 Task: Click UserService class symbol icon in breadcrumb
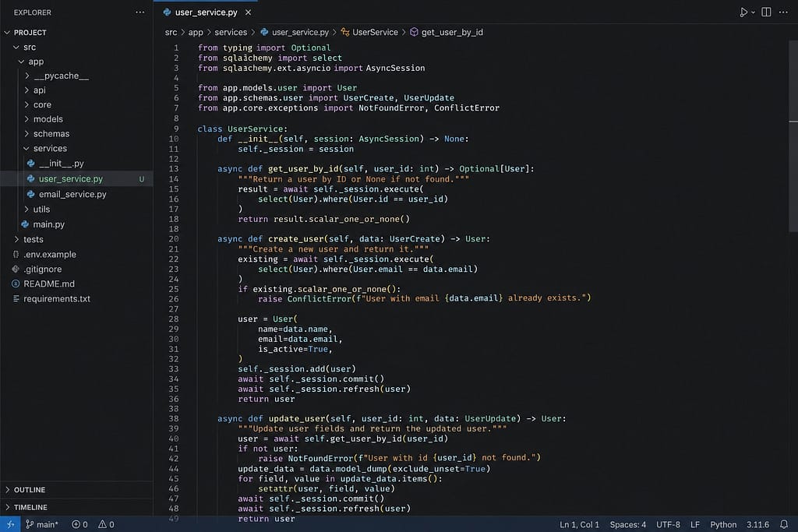tap(345, 32)
